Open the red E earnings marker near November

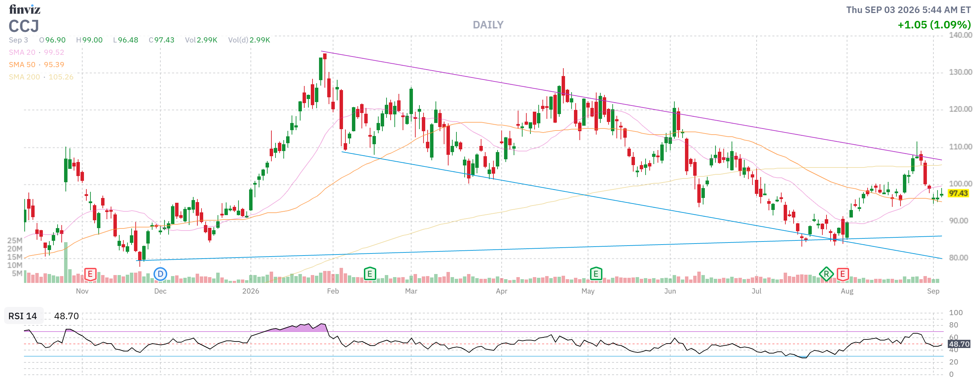pyautogui.click(x=90, y=274)
